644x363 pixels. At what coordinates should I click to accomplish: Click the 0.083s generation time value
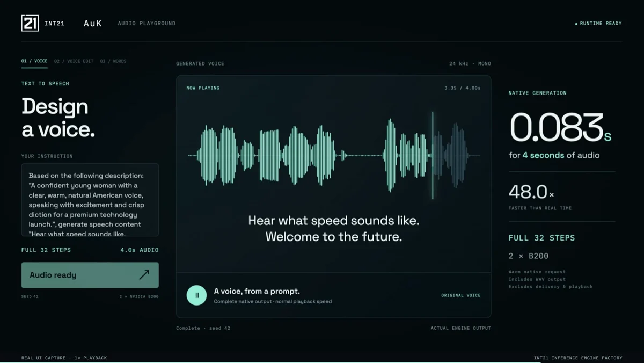[560, 127]
